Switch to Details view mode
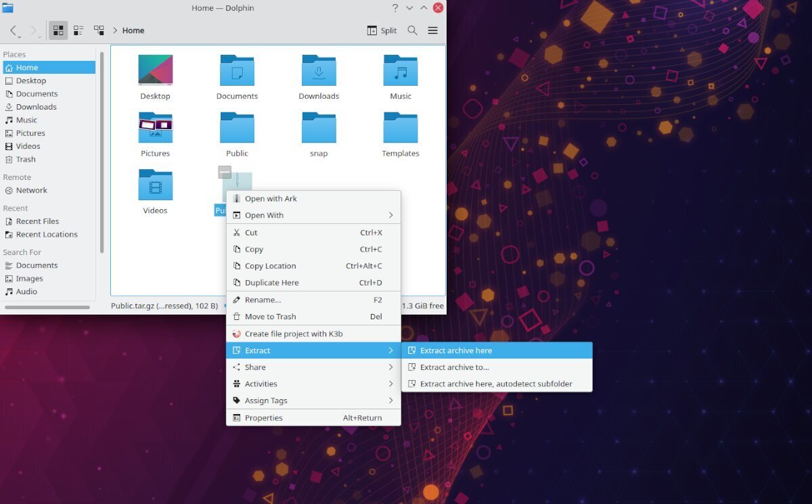 [99, 30]
